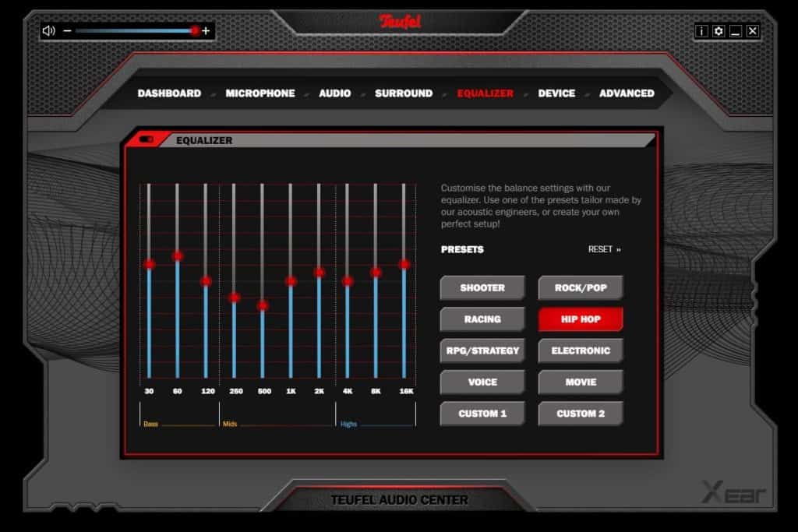Open the SURROUND tab
The image size is (798, 532).
tap(404, 93)
